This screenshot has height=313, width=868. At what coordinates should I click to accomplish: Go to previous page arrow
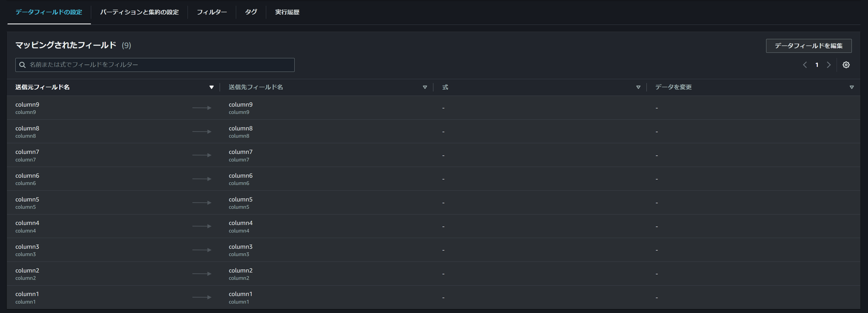coord(805,65)
